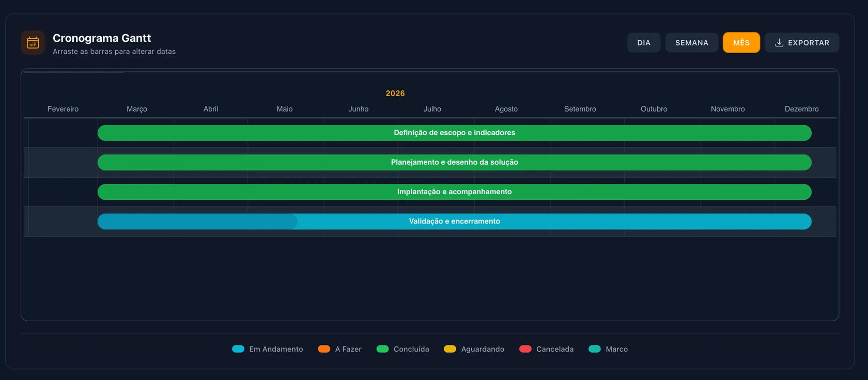868x380 pixels.
Task: Click the Fevereiro month header
Action: pyautogui.click(x=63, y=109)
